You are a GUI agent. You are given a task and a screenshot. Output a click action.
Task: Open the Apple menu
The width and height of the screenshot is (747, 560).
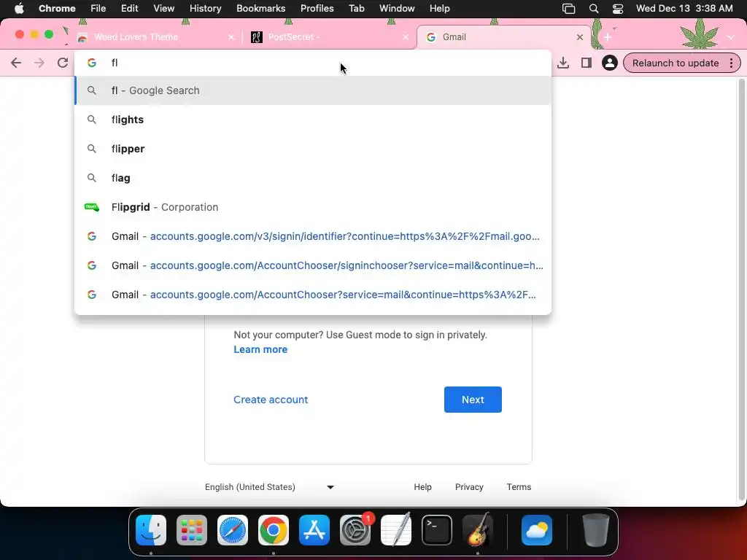pos(19,9)
